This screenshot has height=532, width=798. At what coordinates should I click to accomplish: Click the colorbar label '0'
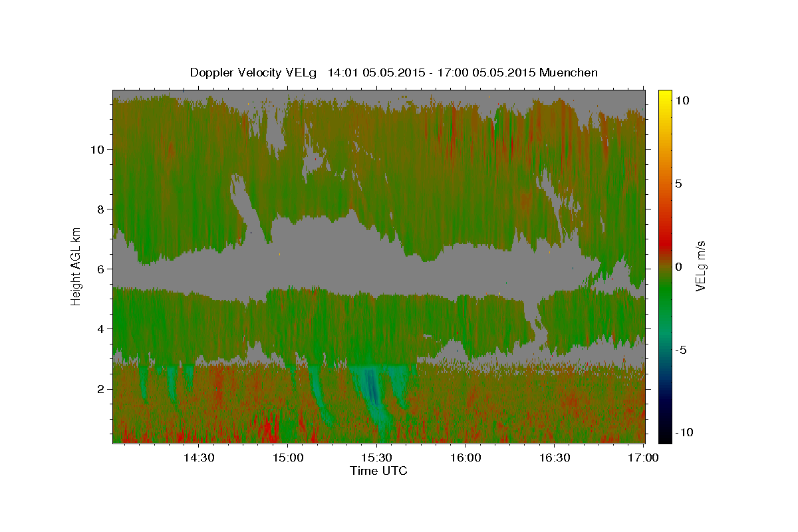pyautogui.click(x=679, y=266)
